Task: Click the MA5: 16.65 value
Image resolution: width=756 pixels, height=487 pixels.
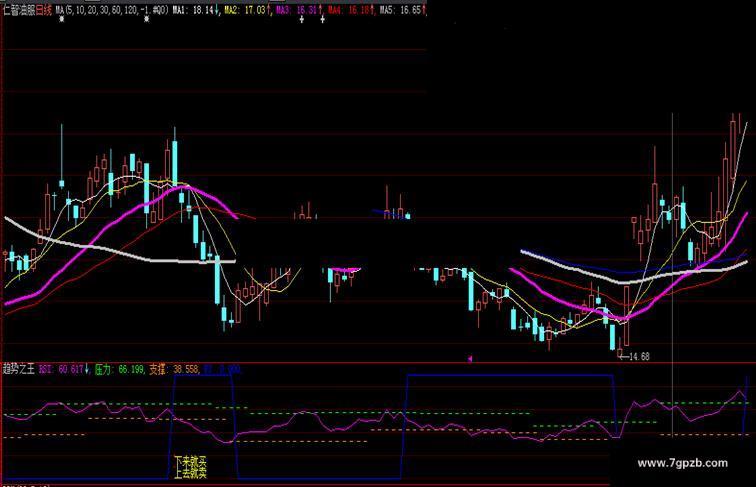Action: pos(403,10)
